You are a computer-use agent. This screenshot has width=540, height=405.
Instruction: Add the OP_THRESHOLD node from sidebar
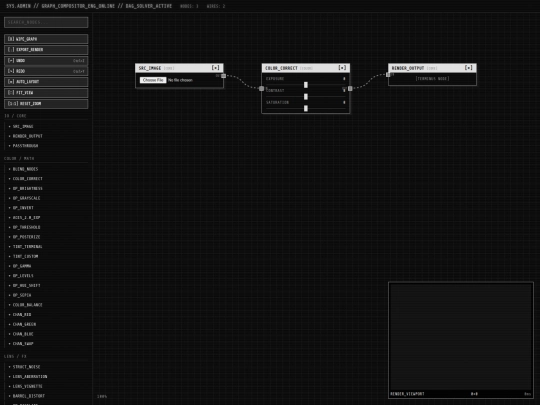pyautogui.click(x=46, y=227)
